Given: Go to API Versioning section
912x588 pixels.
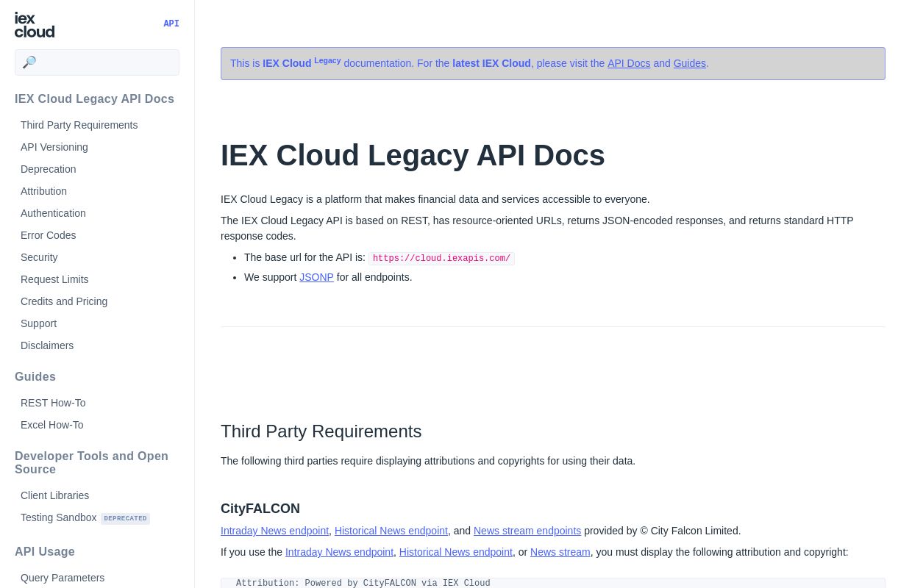Looking at the screenshot, I should pos(54,147).
